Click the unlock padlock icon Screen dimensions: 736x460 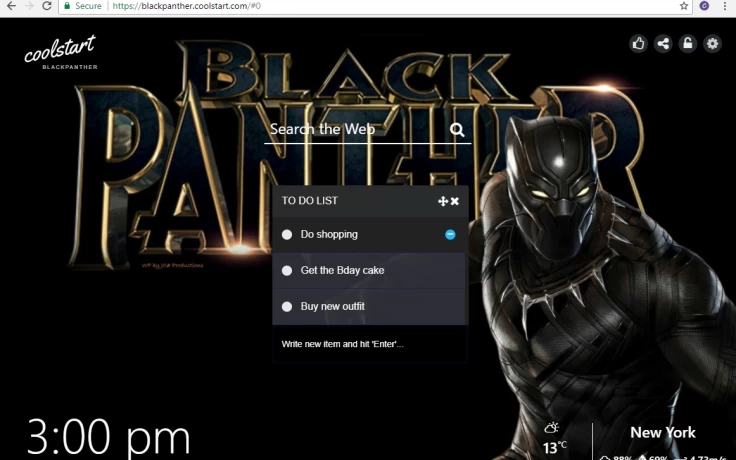coord(688,44)
